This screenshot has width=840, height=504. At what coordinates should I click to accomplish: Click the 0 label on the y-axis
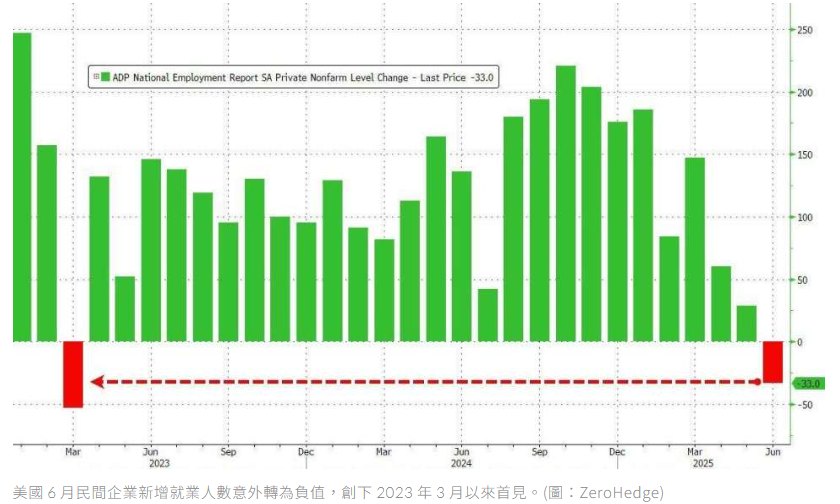799,342
